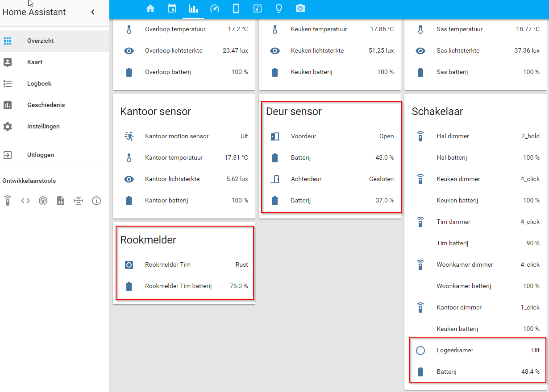
Task: Open the home tab in top bar
Action: click(150, 8)
